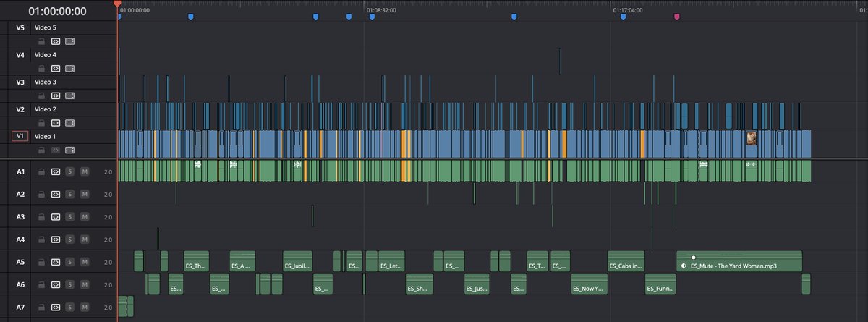
Task: Click keyframe icon on Yard Woman clip
Action: [x=683, y=266]
